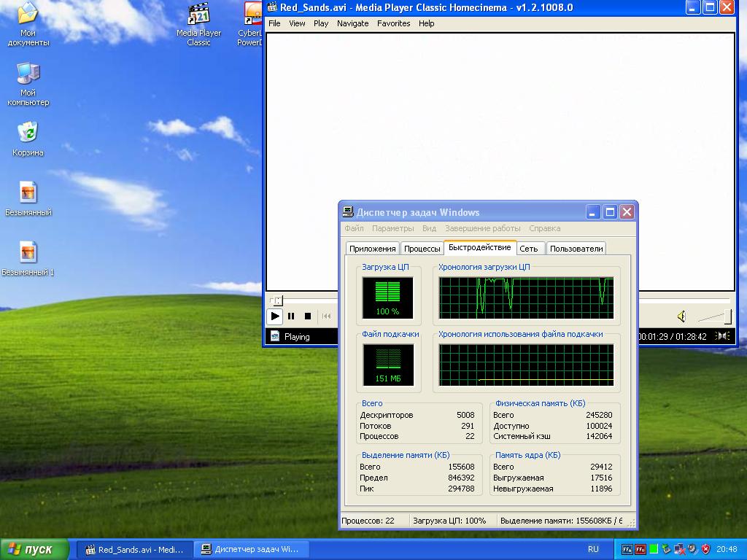Screen dimensions: 747x560
Task: Click the Загрузка ЦП: 100% status bar entry
Action: [x=449, y=521]
